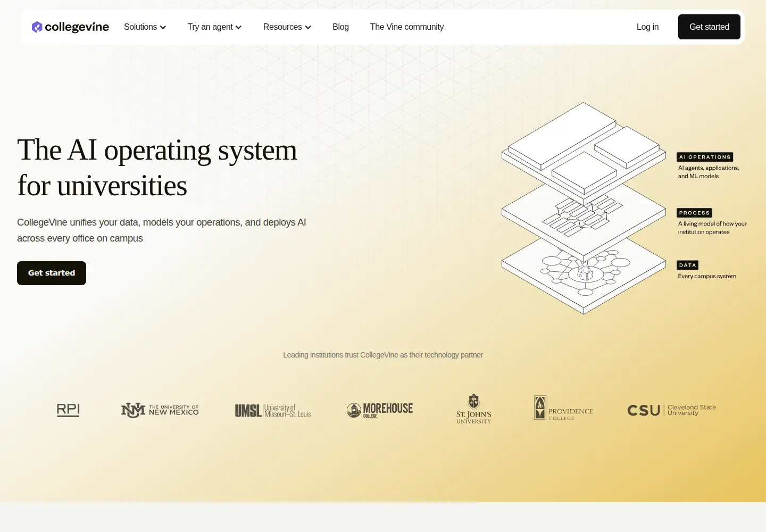Expand the Solutions dropdown menu
Viewport: 766px width, 532px height.
coord(145,27)
